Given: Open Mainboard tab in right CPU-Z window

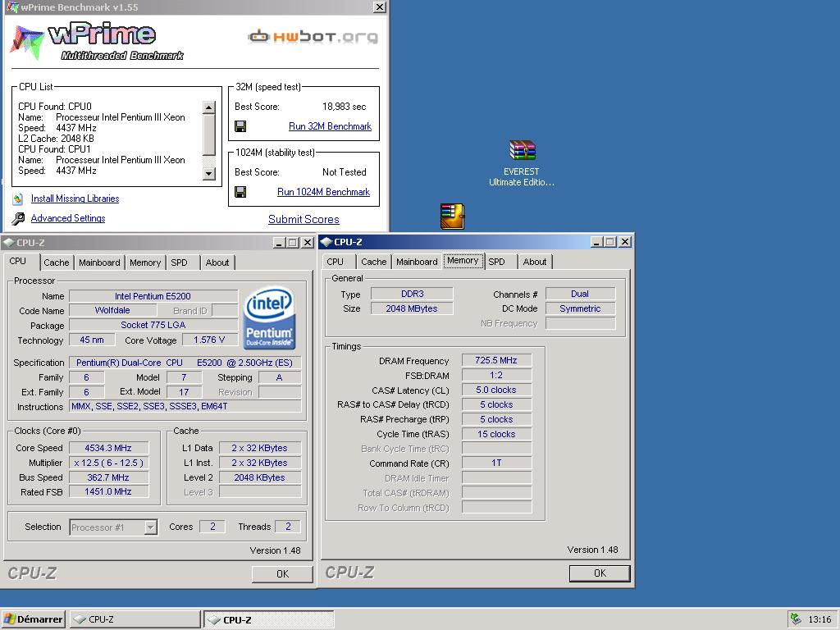Looking at the screenshot, I should [418, 262].
